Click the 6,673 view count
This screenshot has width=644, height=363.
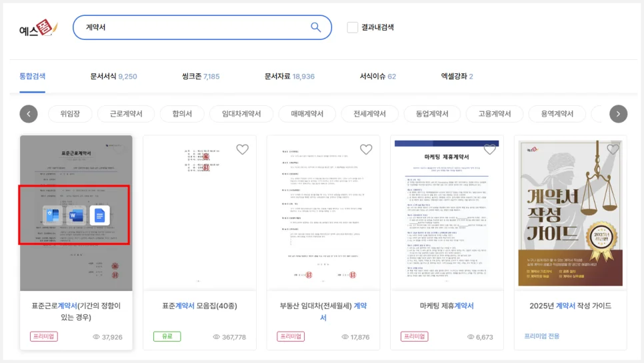pos(484,337)
